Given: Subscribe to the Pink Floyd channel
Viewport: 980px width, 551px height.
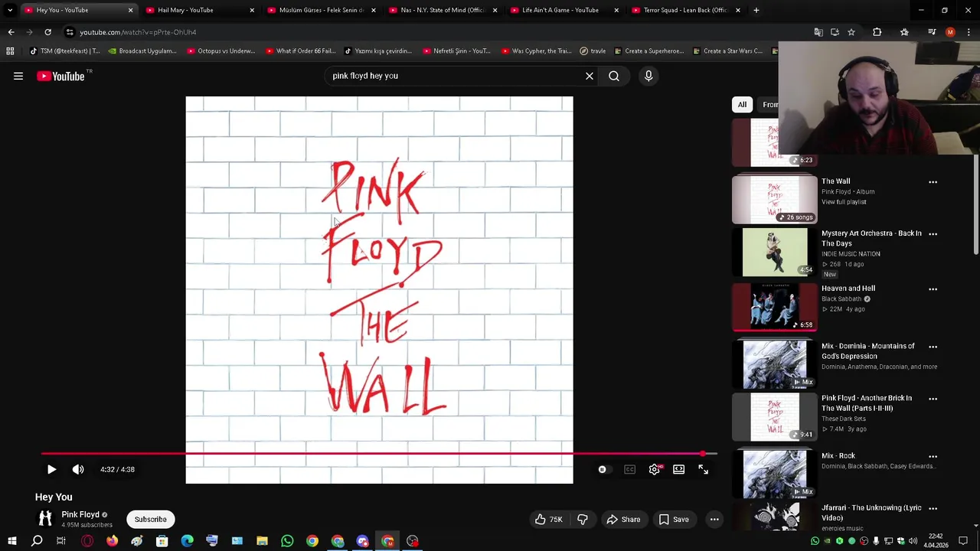Looking at the screenshot, I should (x=151, y=519).
